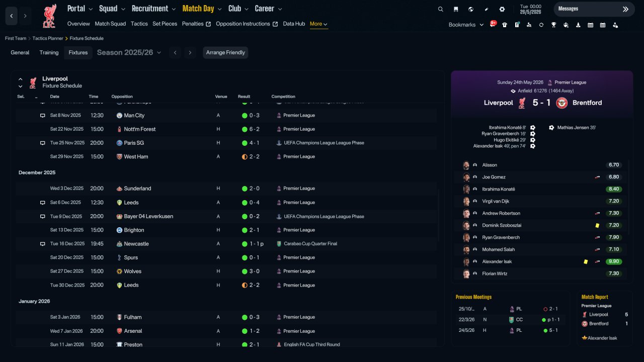Expand the Messages panel
The image size is (644, 362).
point(625,9)
